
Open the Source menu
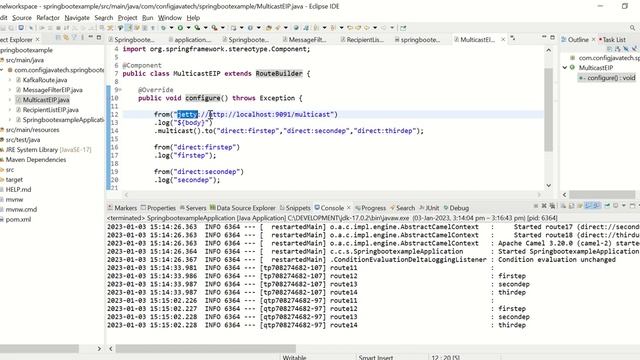click(22, 18)
